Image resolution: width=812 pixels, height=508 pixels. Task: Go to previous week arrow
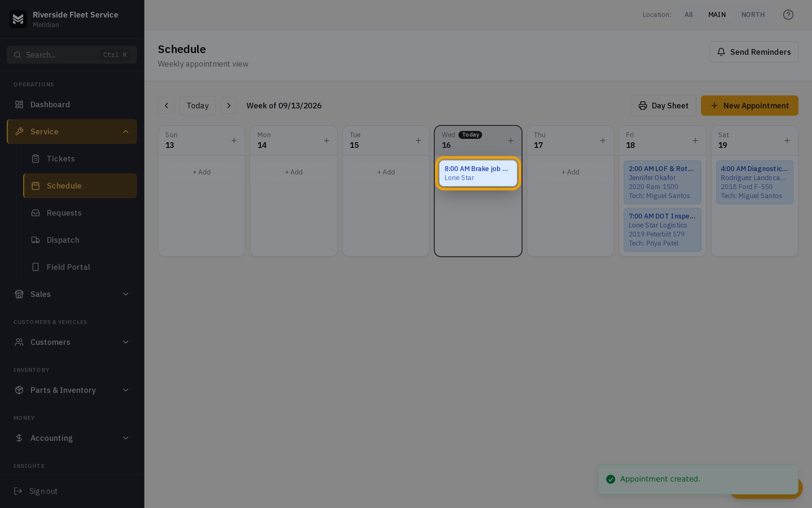[166, 106]
